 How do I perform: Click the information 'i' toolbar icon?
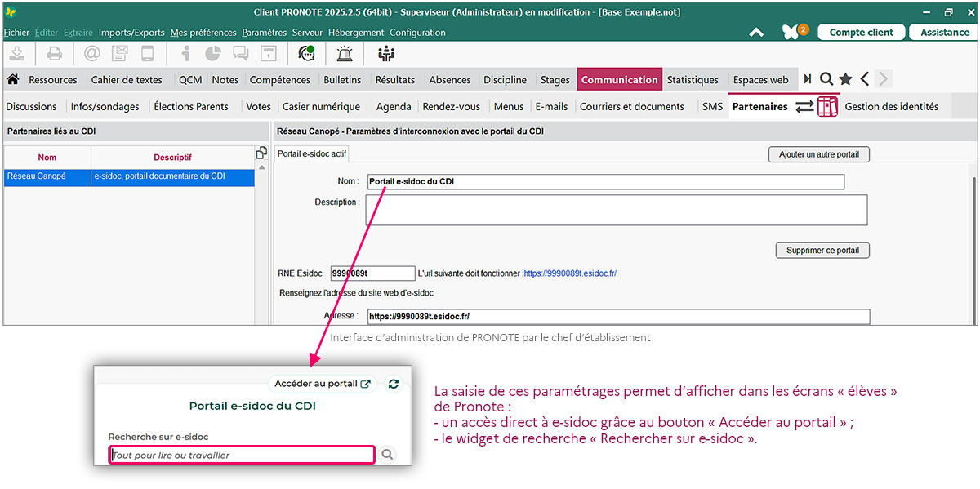186,54
